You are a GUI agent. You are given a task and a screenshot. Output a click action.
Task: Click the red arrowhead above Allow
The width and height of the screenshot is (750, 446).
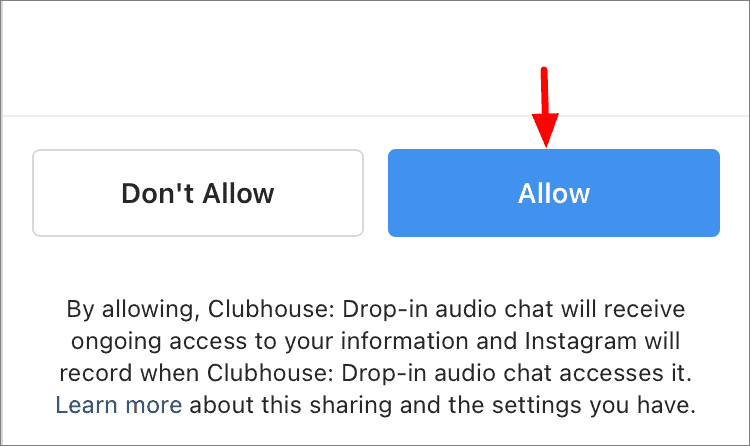[545, 130]
